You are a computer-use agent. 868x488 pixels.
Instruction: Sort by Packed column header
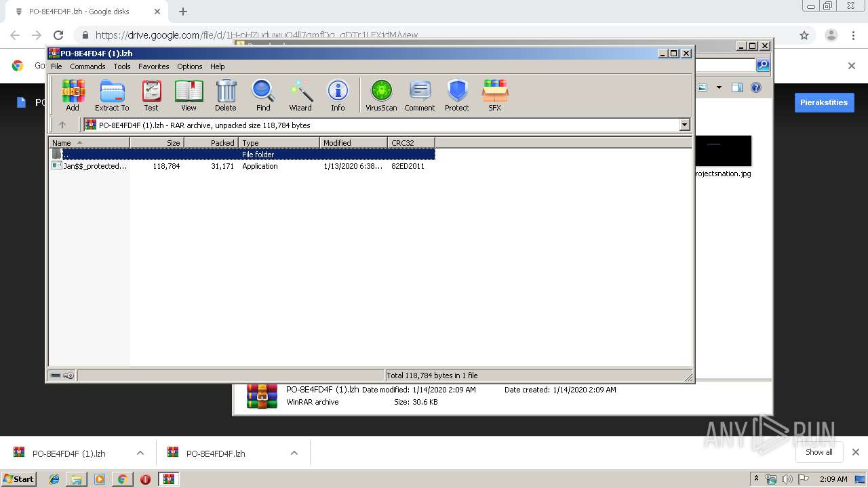pos(211,142)
